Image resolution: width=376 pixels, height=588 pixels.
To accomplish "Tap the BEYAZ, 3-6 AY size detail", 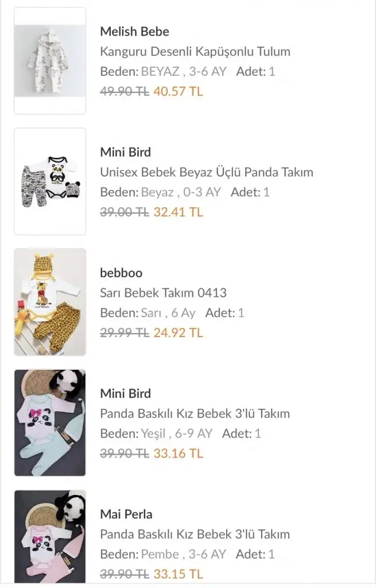I will click(x=184, y=72).
